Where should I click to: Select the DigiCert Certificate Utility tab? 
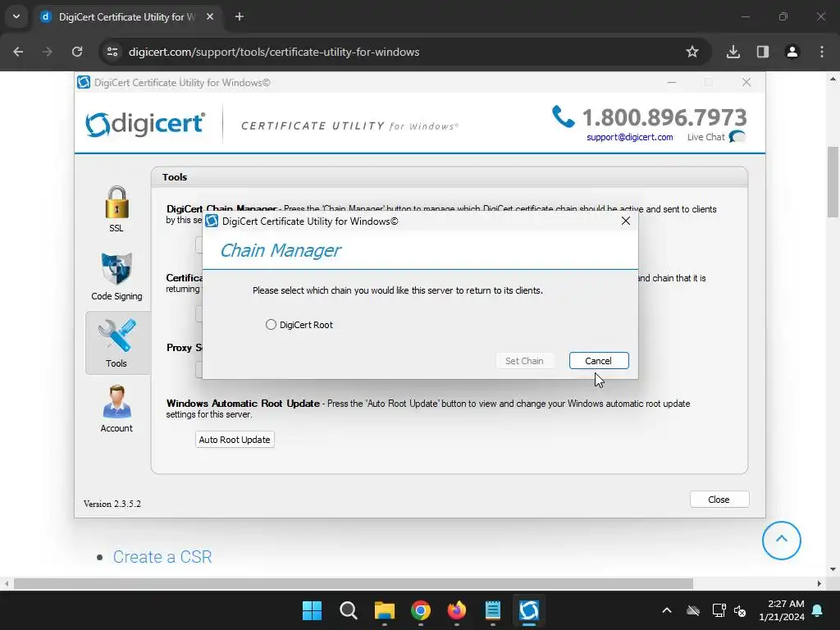(x=127, y=17)
